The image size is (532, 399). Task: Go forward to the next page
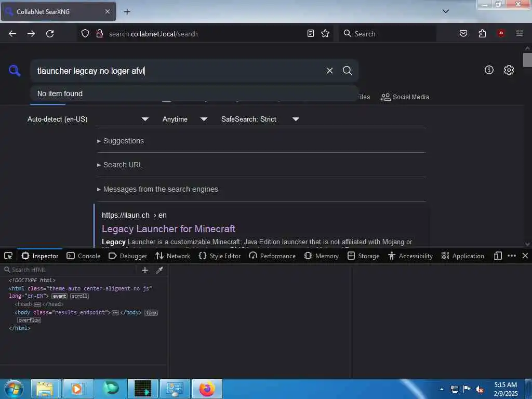pyautogui.click(x=31, y=34)
